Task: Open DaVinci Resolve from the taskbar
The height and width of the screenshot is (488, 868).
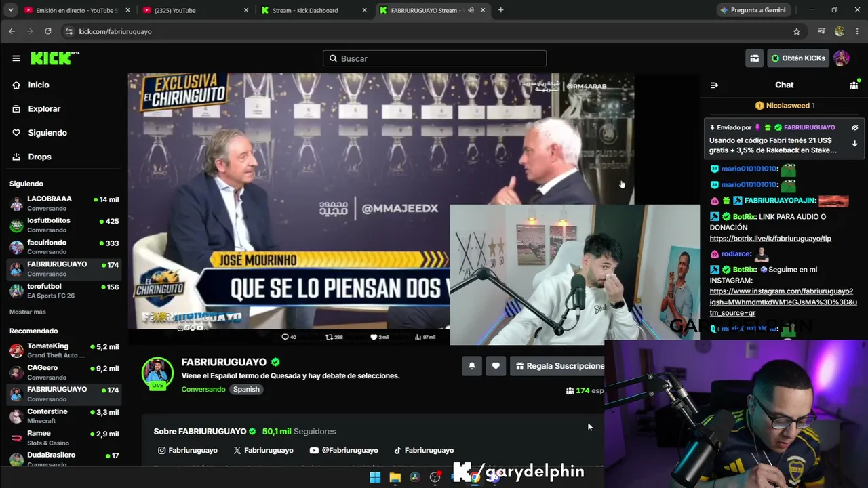Action: 415,477
